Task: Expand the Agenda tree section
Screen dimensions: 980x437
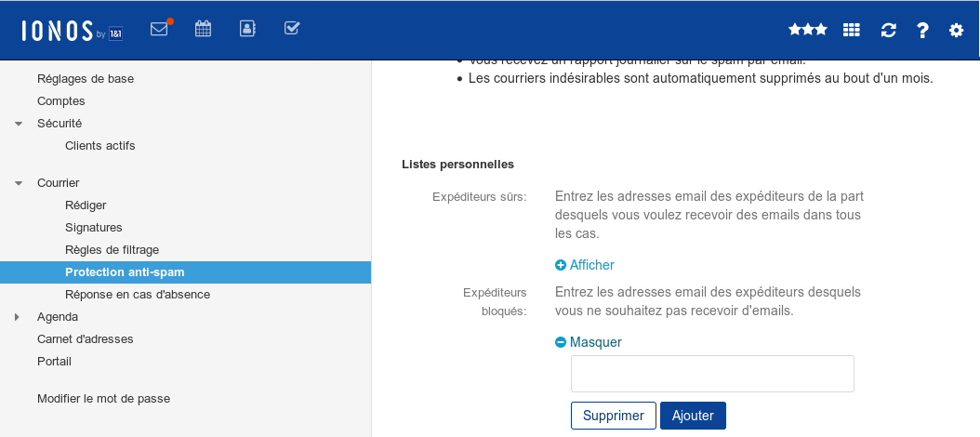Action: click(18, 317)
